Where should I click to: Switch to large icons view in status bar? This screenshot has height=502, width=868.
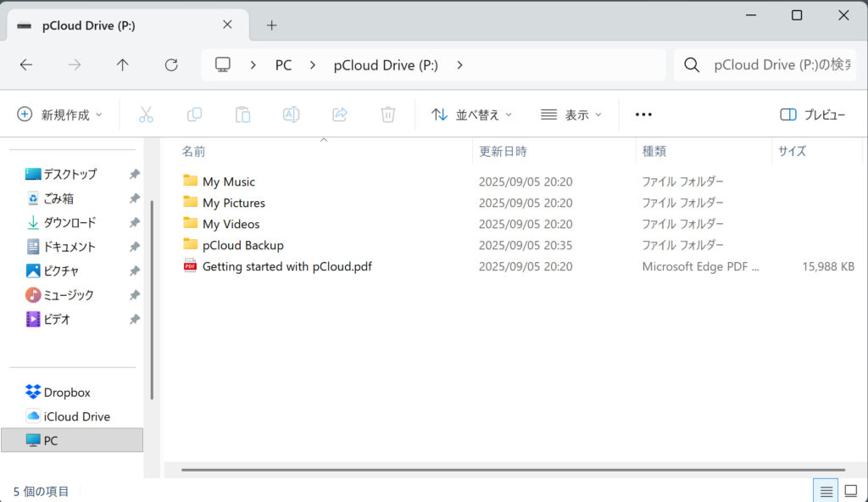coord(851,491)
